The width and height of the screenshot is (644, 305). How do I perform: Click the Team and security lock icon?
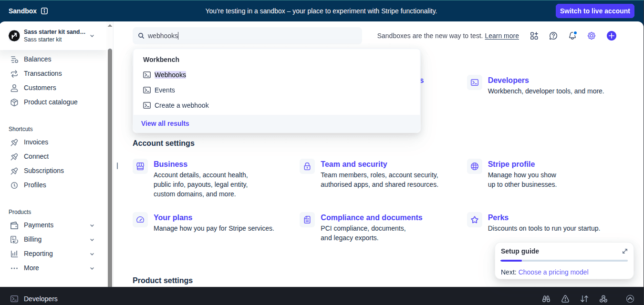tap(307, 166)
